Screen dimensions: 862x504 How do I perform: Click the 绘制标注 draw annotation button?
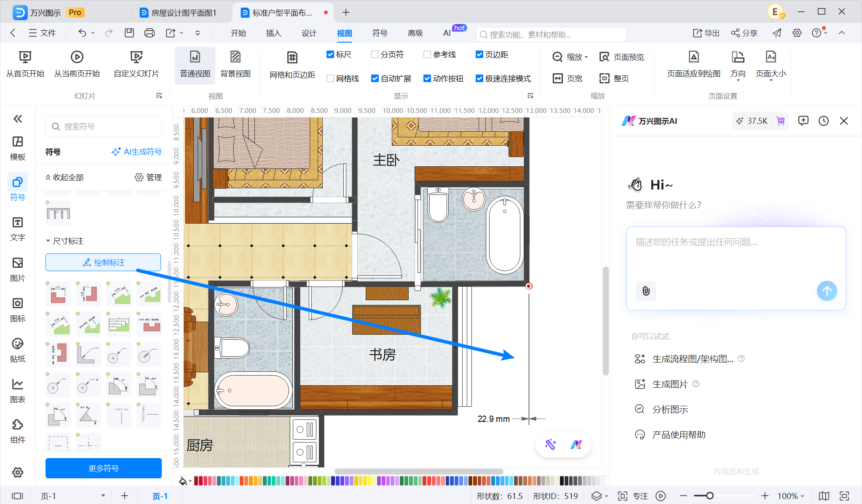pos(103,262)
